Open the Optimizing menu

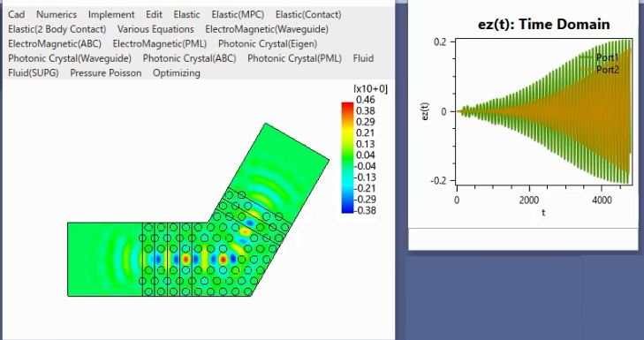(177, 73)
